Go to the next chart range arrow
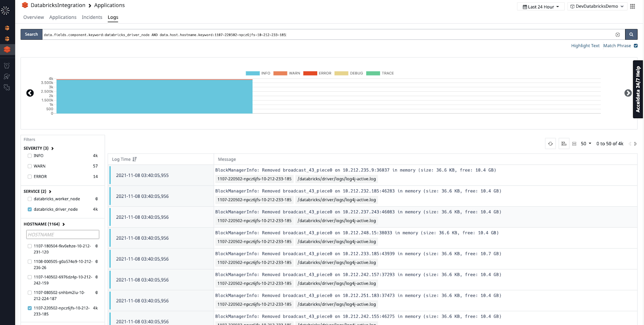This screenshot has height=325, width=644. [628, 93]
